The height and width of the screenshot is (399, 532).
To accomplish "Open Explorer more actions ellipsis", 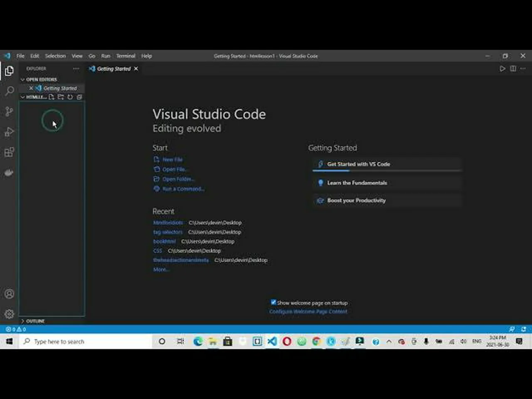I will point(76,69).
